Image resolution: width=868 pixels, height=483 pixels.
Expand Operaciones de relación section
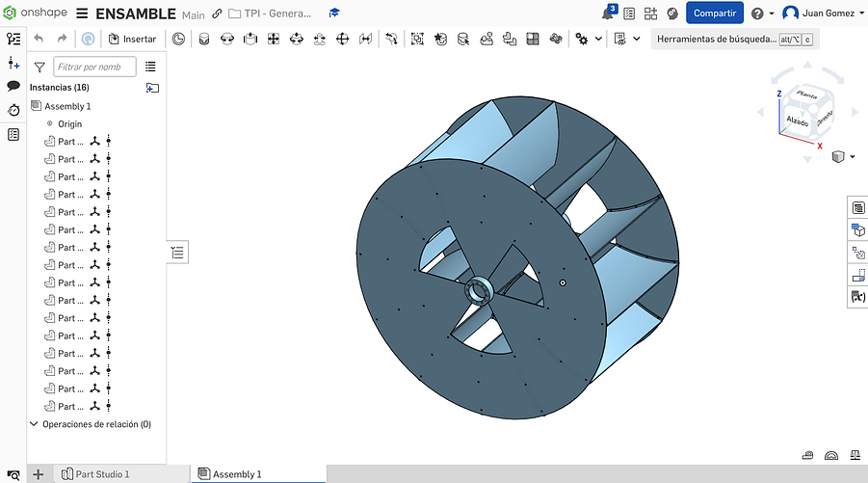[34, 424]
